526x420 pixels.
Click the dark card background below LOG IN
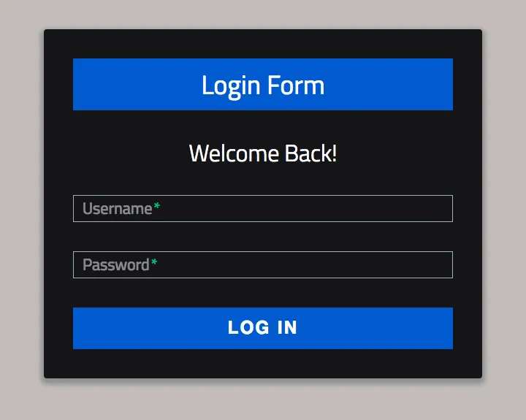pos(263,364)
